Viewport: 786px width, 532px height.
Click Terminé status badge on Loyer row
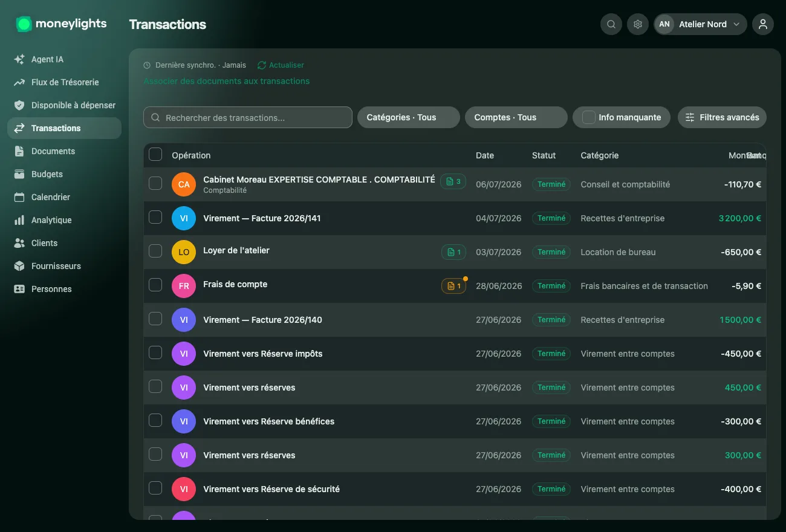[551, 252]
